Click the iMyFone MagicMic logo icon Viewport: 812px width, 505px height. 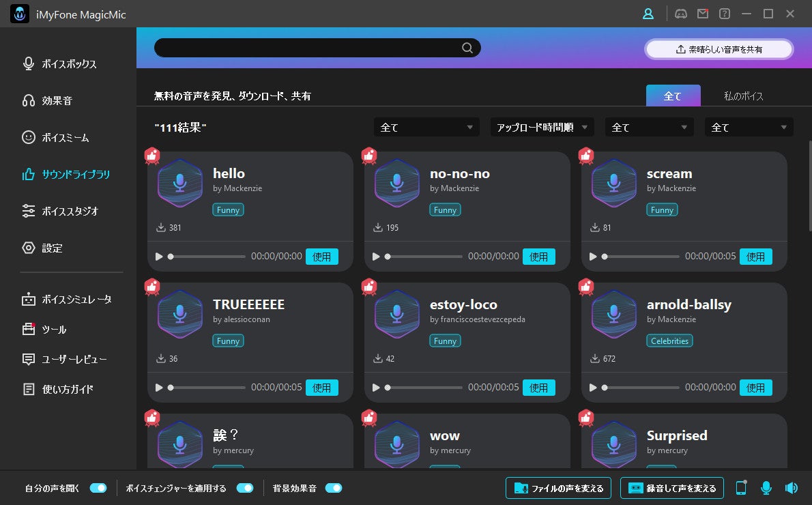20,14
